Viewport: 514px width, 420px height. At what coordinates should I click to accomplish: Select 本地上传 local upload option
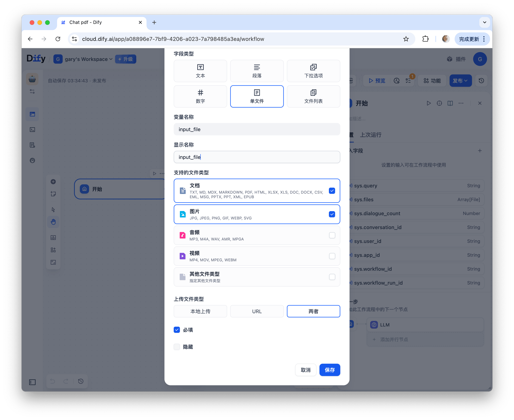[200, 311]
